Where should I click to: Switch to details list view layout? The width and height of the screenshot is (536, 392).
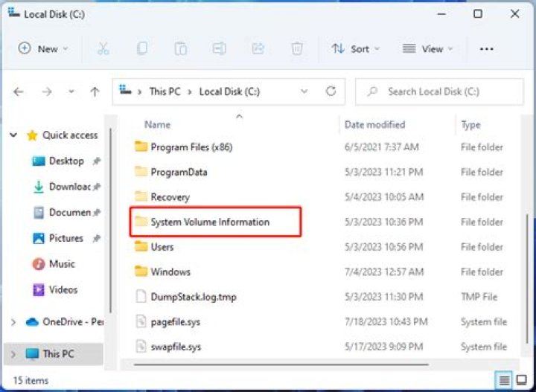[504, 379]
